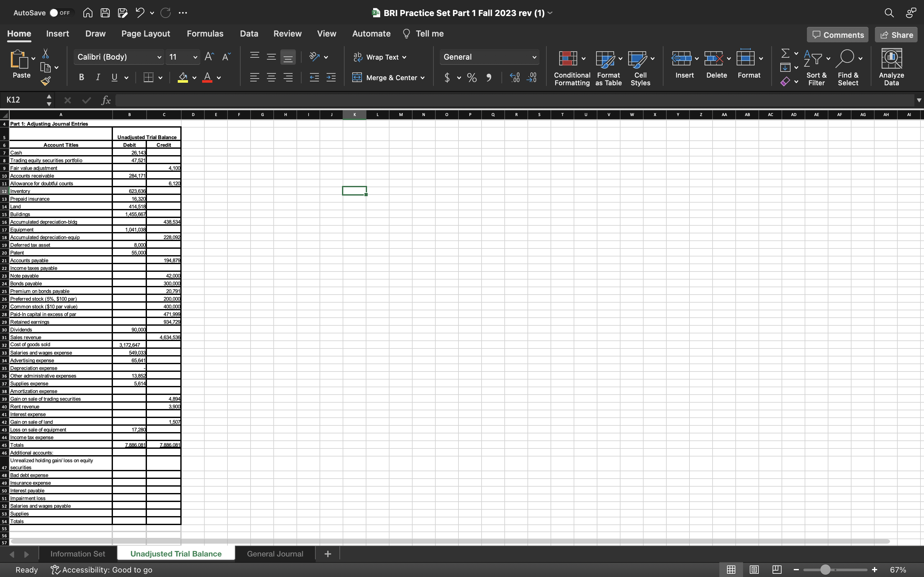Open the font name dropdown
Image resolution: width=924 pixels, height=577 pixels.
159,57
